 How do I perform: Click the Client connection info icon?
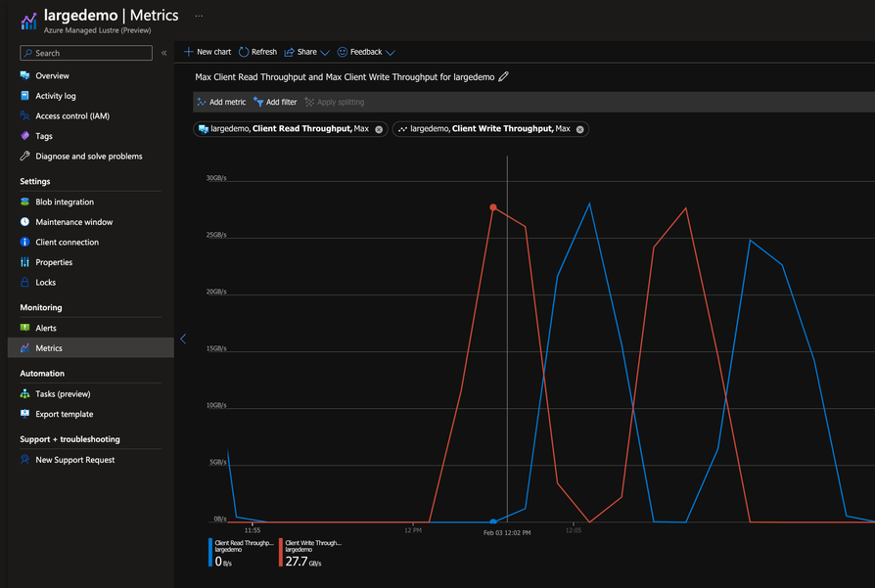click(x=24, y=242)
